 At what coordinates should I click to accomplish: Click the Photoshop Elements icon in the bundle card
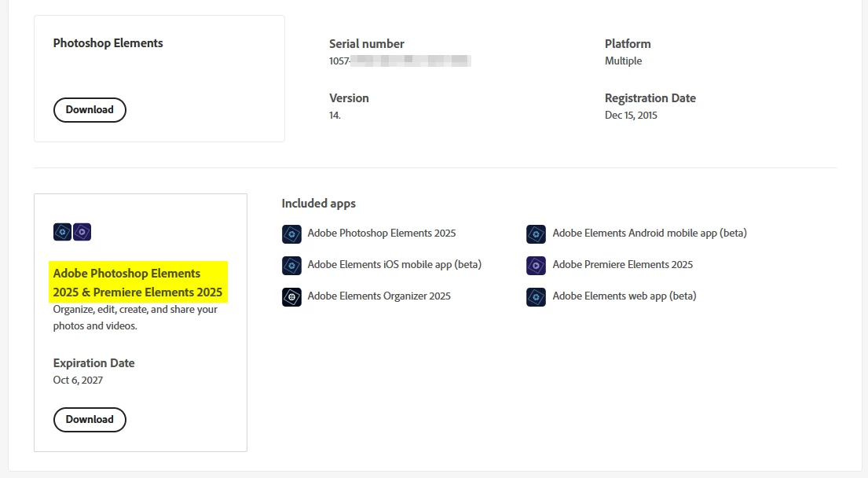click(63, 231)
